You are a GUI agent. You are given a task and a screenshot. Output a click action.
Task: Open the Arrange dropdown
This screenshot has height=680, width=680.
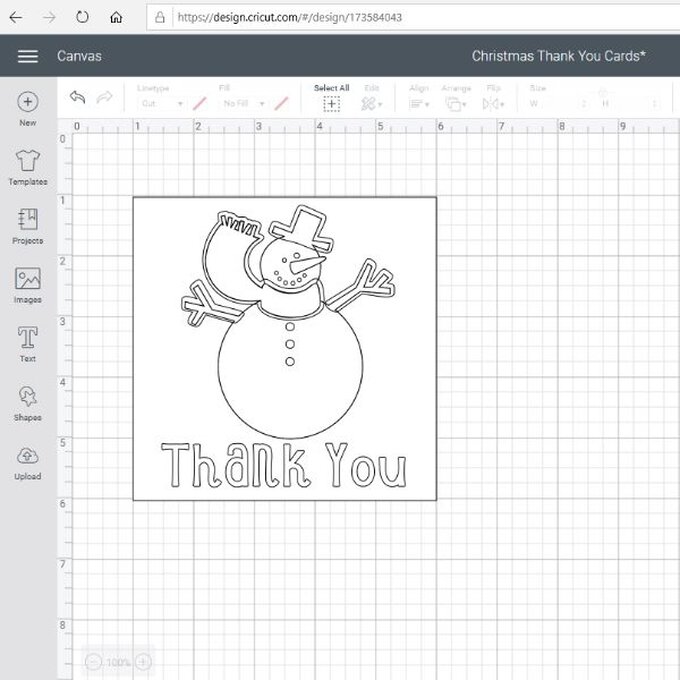pos(456,104)
